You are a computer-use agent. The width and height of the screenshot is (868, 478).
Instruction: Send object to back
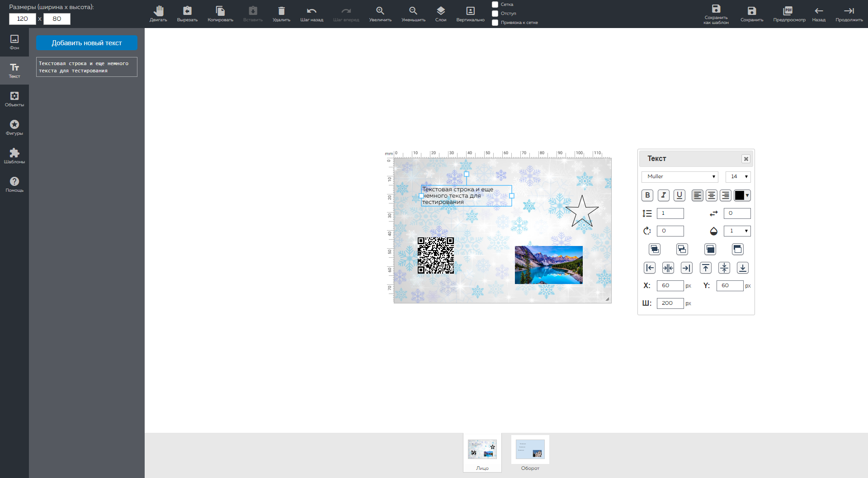(x=738, y=249)
